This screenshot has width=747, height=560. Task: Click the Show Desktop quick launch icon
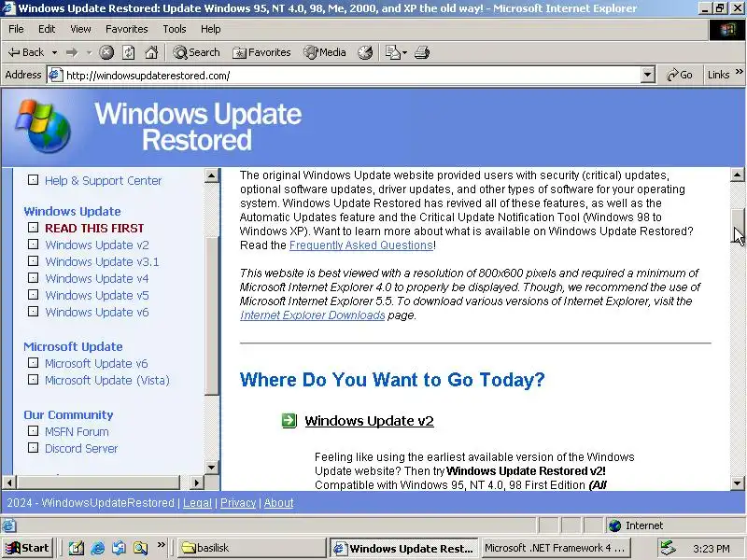pos(76,549)
